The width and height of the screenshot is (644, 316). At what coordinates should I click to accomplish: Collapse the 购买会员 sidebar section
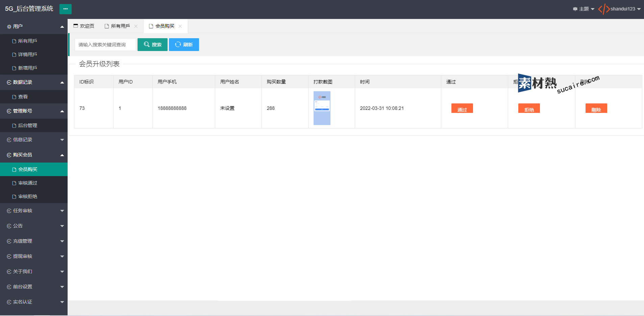click(x=34, y=155)
